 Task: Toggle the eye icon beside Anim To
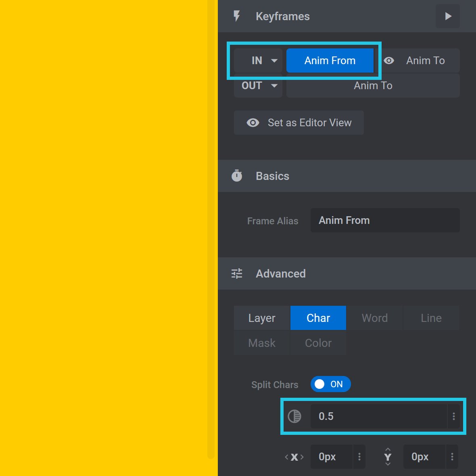(389, 61)
